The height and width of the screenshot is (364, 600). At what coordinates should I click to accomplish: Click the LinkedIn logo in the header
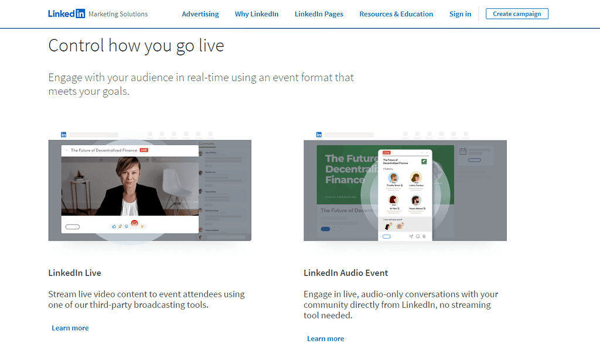(66, 14)
